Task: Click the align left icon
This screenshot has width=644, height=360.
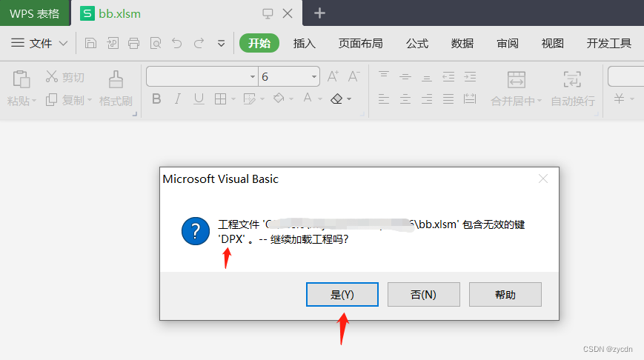Action: [x=384, y=99]
